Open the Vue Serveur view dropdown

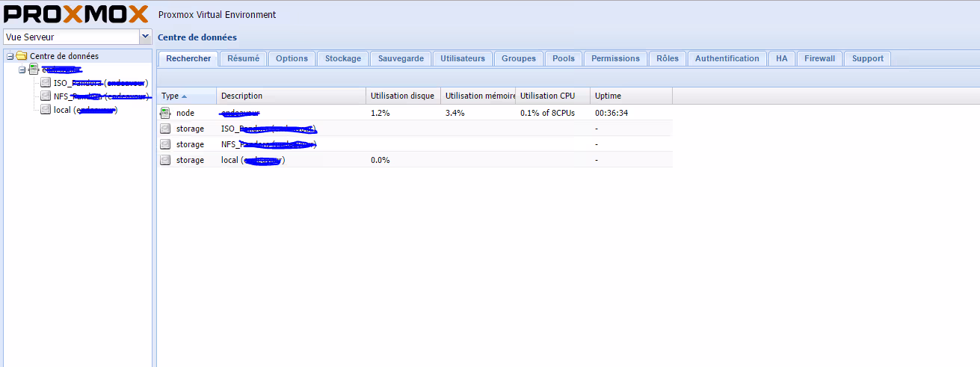point(145,37)
